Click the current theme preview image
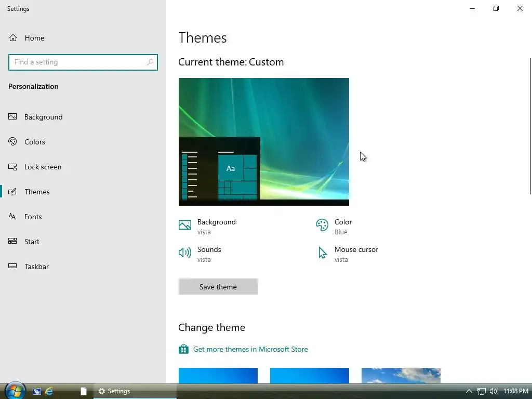This screenshot has width=532, height=399. 263,141
